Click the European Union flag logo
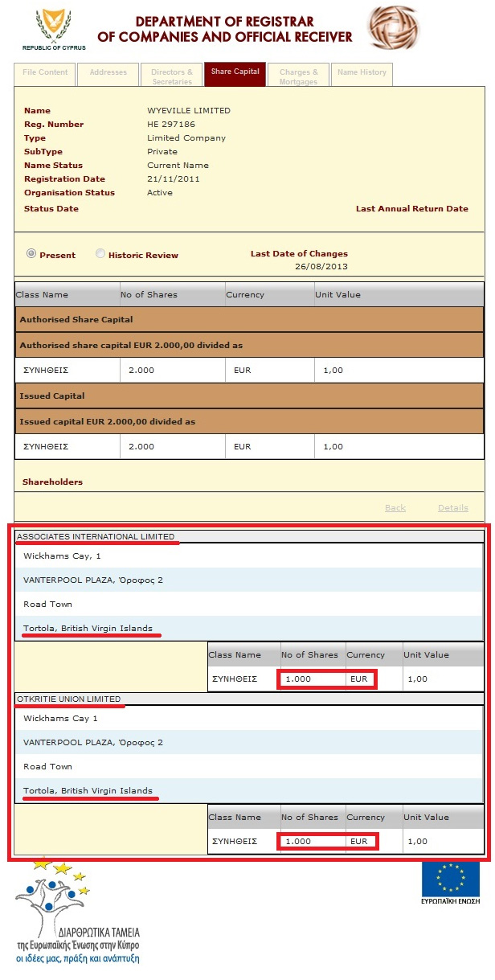The width and height of the screenshot is (495, 980). click(450, 879)
